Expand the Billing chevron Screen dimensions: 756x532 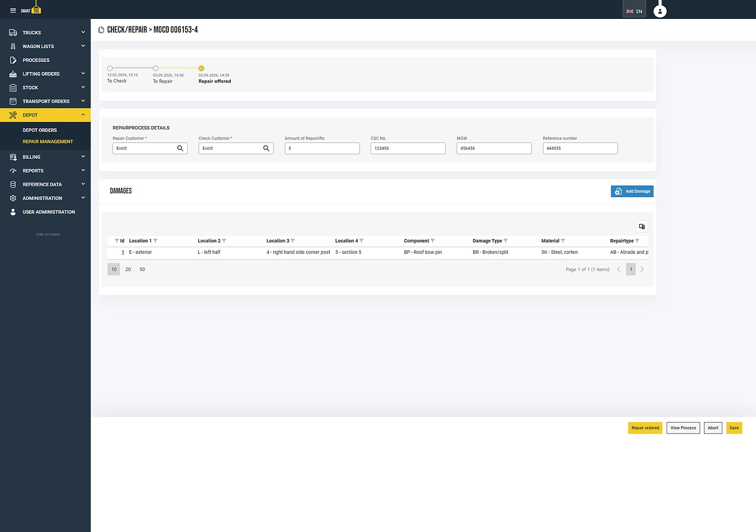pos(83,156)
